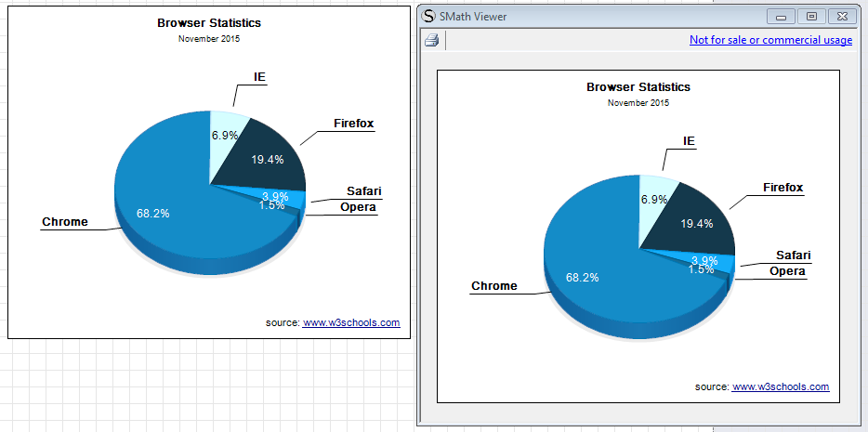This screenshot has width=868, height=432.
Task: Click the Opera label in SMath Viewer chart
Action: pos(787,271)
